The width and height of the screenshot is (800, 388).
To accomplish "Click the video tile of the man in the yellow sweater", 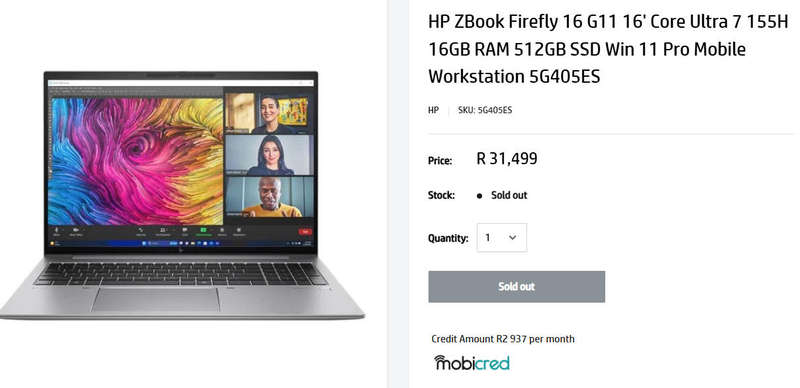I will click(269, 197).
